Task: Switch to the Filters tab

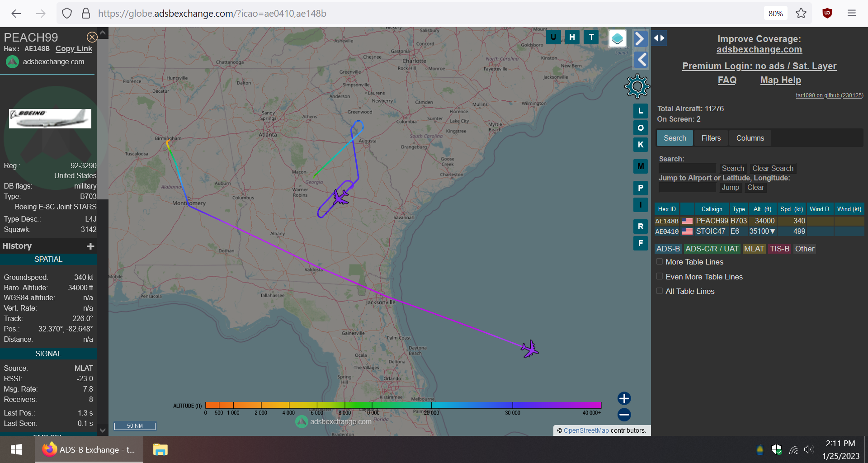Action: pos(711,138)
